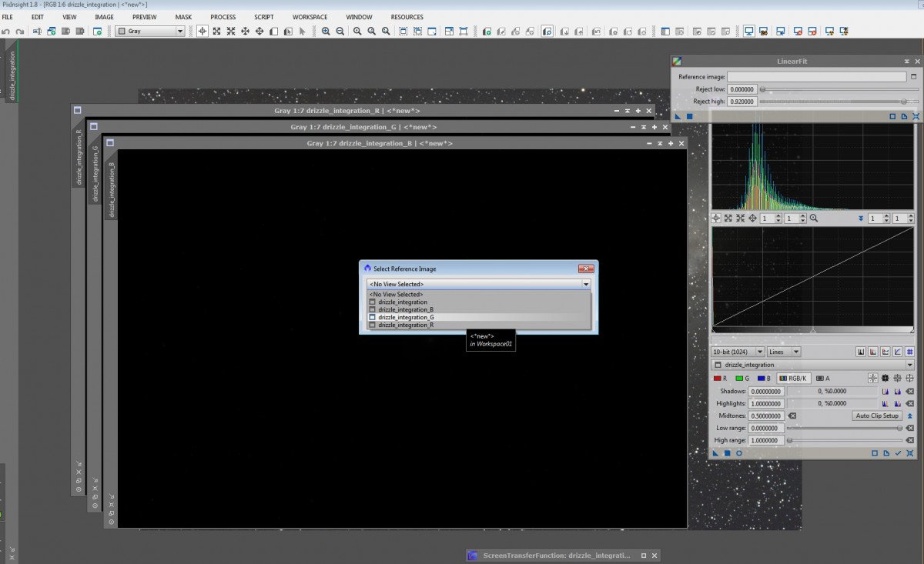Click the Redo arrow in the toolbar
924x564 pixels.
coord(20,32)
